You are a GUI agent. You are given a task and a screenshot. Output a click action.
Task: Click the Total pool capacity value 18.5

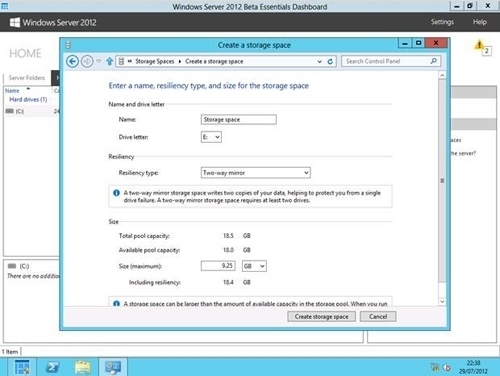(228, 236)
